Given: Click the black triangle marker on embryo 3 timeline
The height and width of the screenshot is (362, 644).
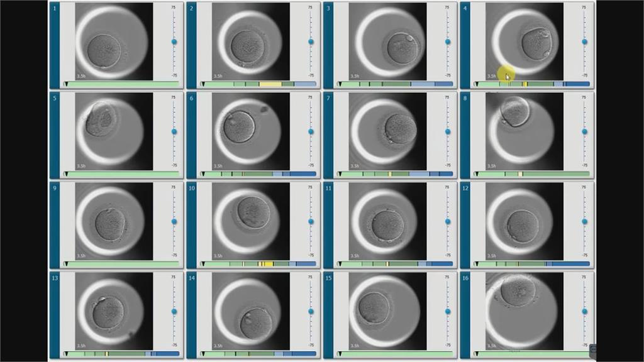Looking at the screenshot, I should click(340, 84).
